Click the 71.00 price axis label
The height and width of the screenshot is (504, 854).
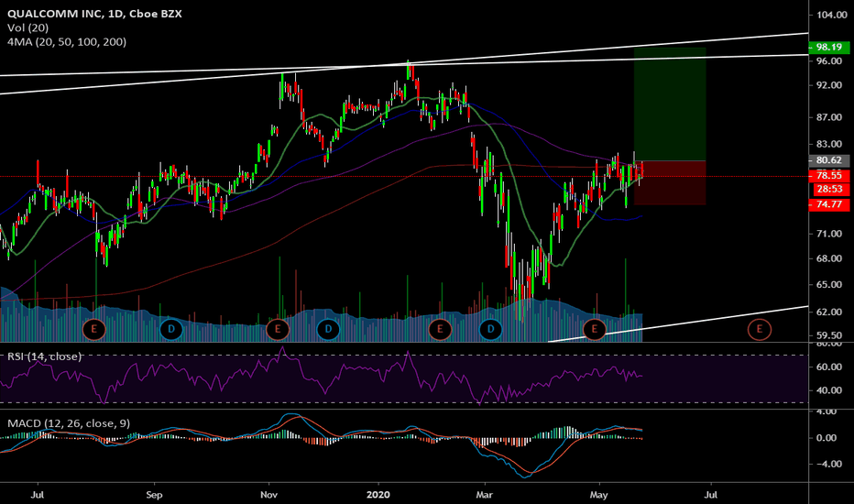pyautogui.click(x=829, y=234)
